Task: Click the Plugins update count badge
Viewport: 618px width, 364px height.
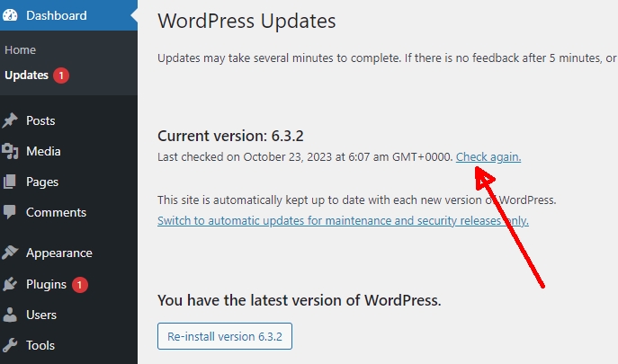Action: click(x=80, y=284)
